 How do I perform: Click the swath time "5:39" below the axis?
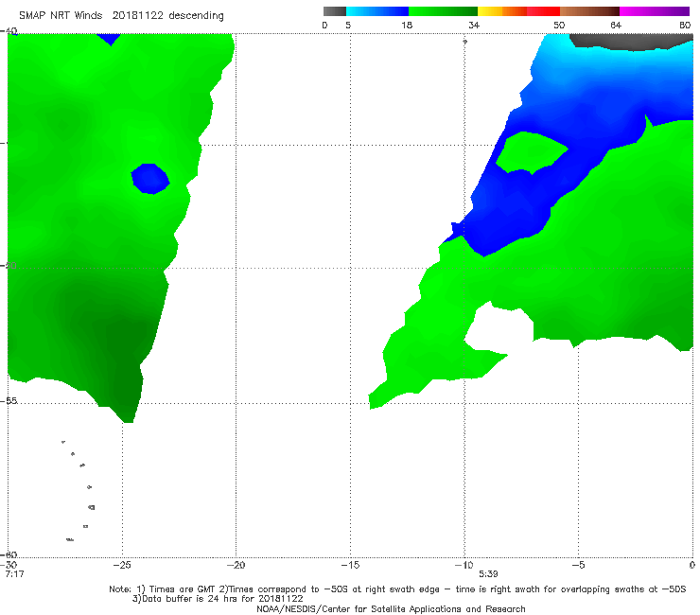[x=488, y=574]
